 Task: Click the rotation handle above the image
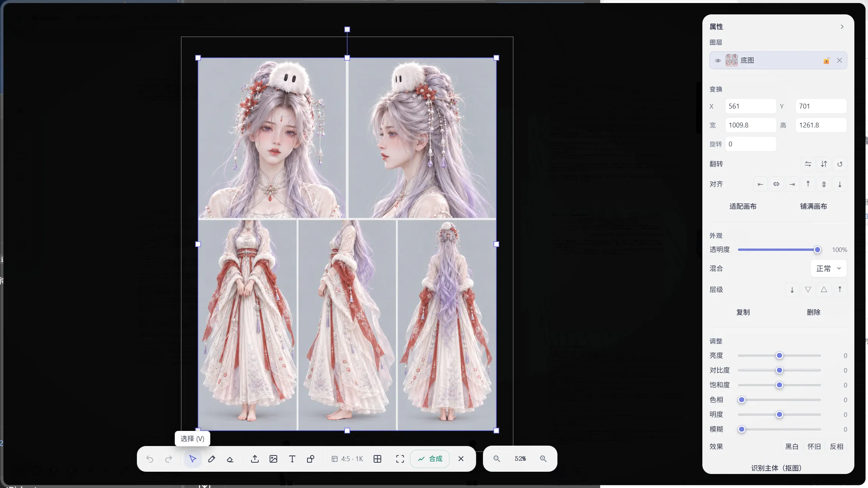click(347, 30)
